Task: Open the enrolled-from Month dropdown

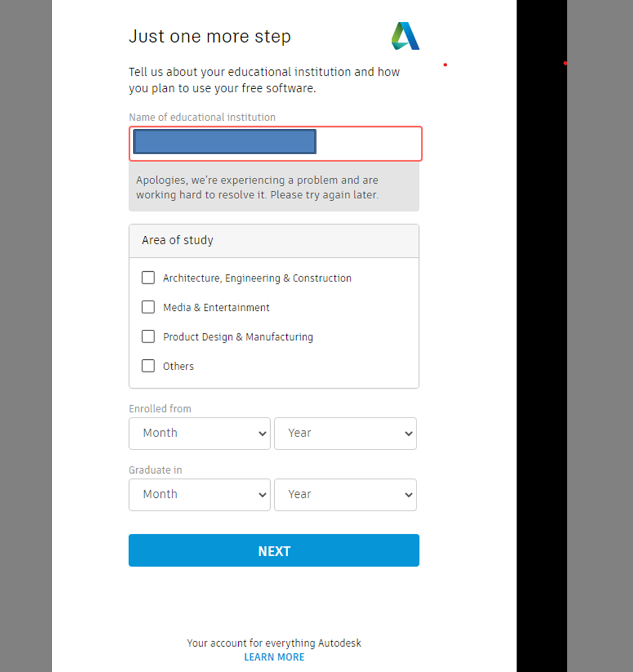Action: (x=199, y=433)
